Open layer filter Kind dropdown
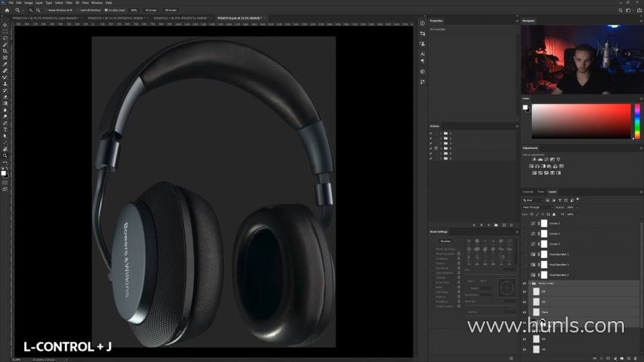Screen dimensions: 644x362 [x=533, y=200]
